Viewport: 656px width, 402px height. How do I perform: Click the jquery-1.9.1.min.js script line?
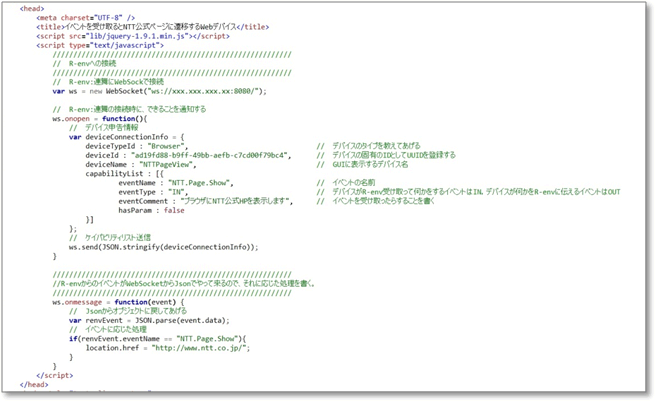133,36
